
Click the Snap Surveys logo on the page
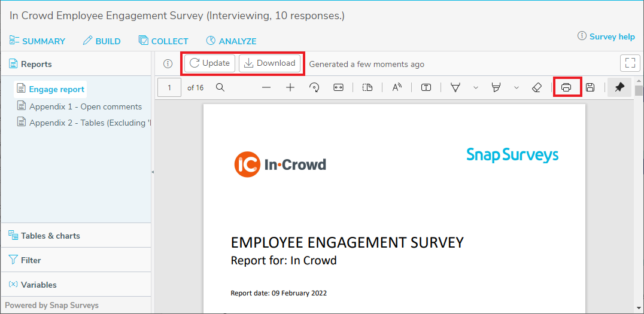[x=512, y=156]
